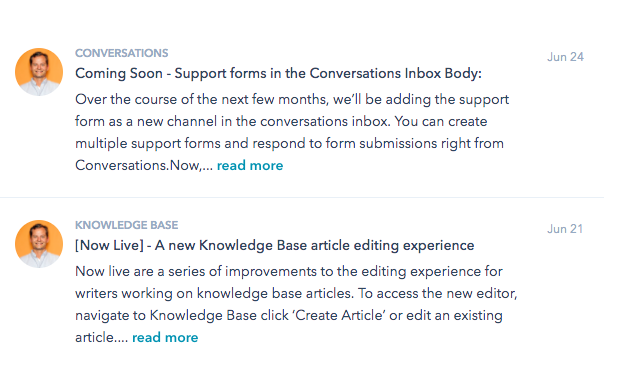618x377 pixels.
Task: Click the Jun 24 date
Action: coord(565,57)
